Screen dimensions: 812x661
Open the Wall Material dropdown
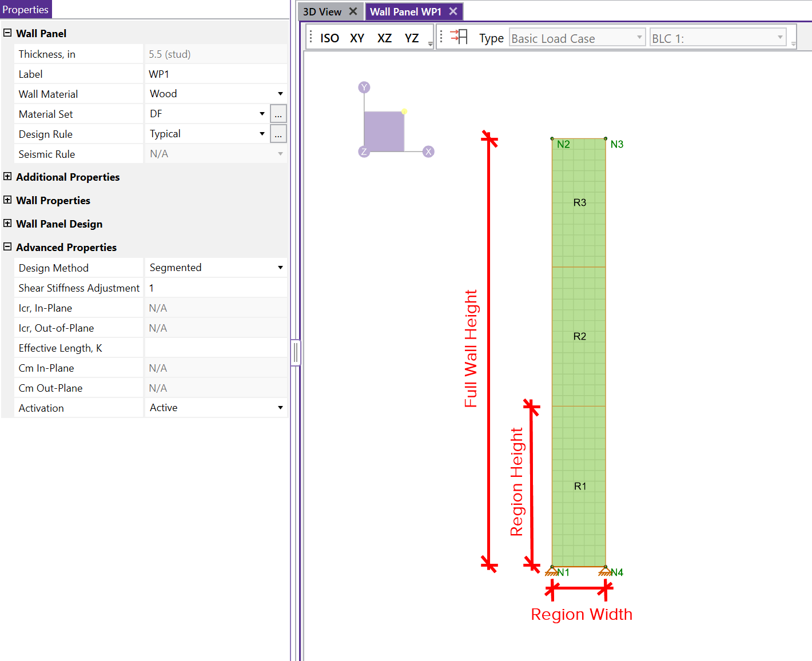(x=280, y=94)
